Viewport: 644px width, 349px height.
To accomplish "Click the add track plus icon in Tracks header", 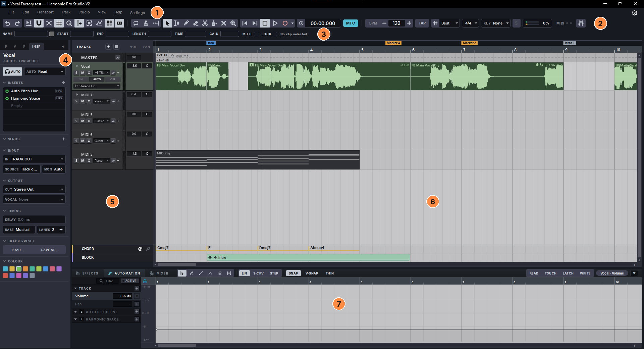I will [108, 47].
